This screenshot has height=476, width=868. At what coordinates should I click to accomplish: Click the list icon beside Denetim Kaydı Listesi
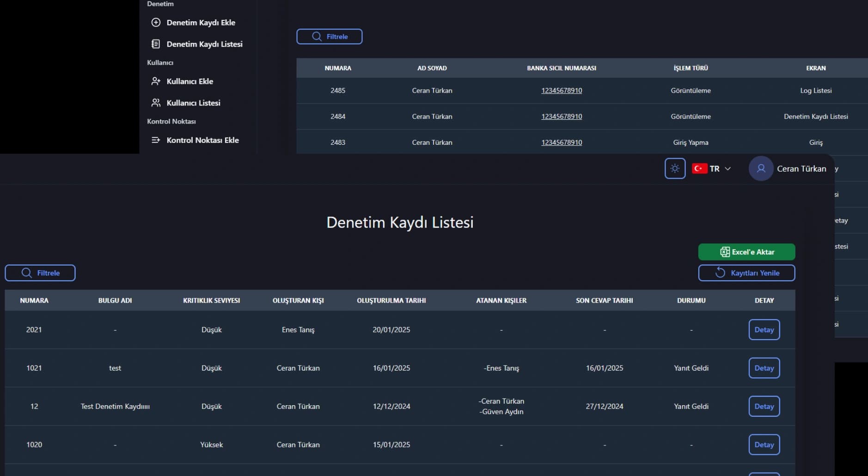click(x=156, y=44)
